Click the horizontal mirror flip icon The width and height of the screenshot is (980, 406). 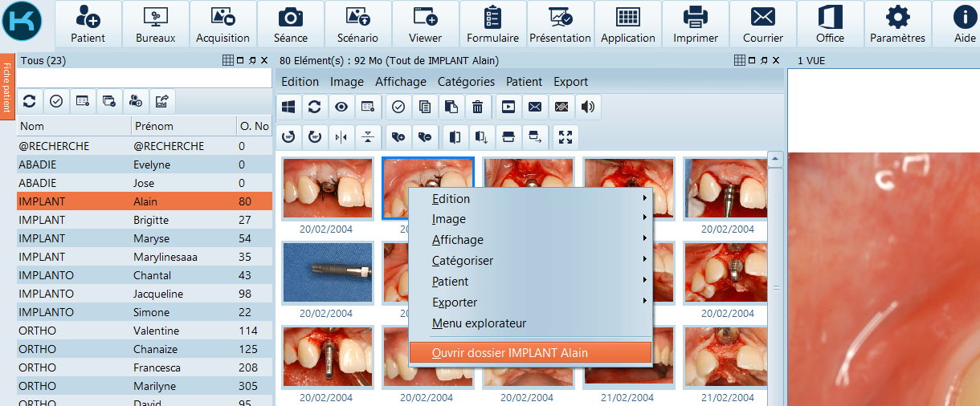pyautogui.click(x=341, y=137)
